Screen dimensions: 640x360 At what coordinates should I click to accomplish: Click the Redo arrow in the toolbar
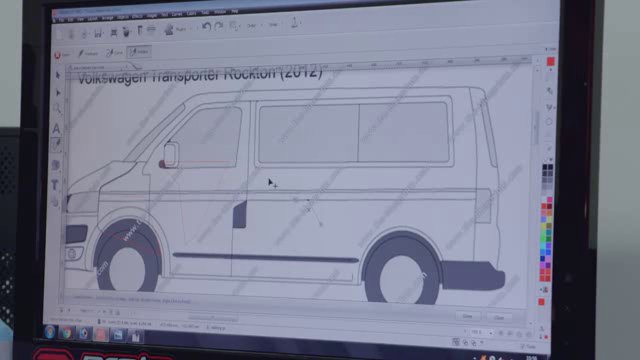[219, 27]
